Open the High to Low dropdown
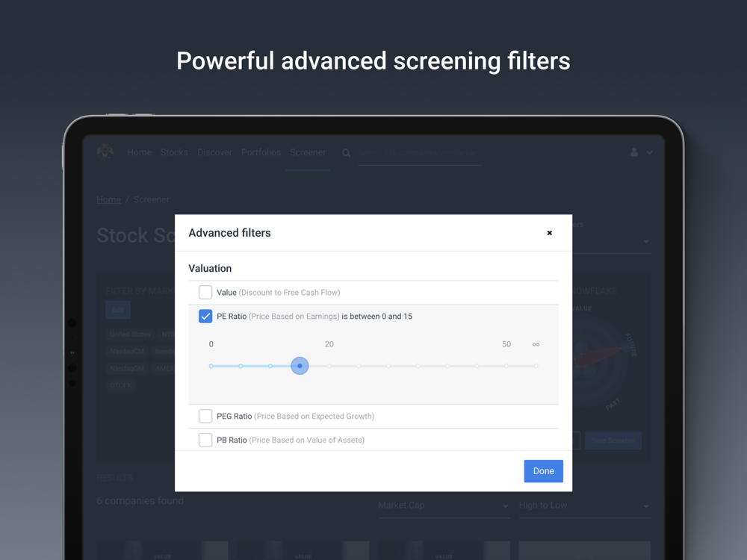 pos(583,505)
